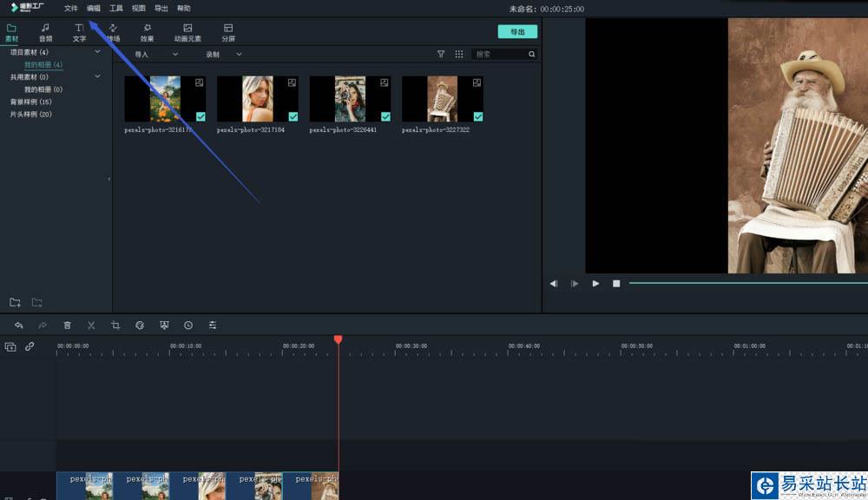868x500 pixels.
Task: Click the green 导出 export button
Action: (517, 31)
